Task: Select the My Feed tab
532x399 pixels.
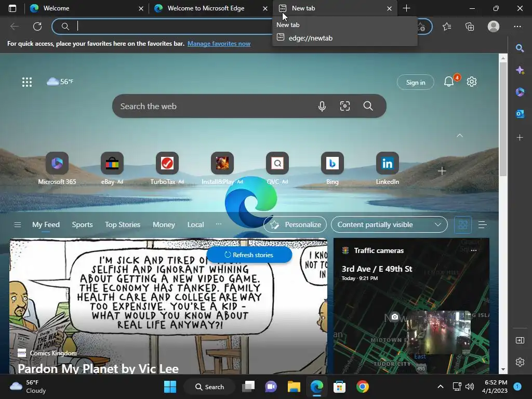Action: point(46,224)
